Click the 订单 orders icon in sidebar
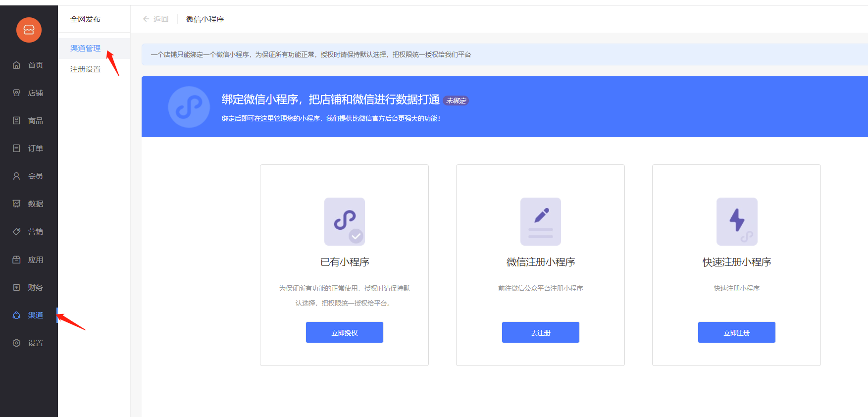868x417 pixels. (x=16, y=148)
